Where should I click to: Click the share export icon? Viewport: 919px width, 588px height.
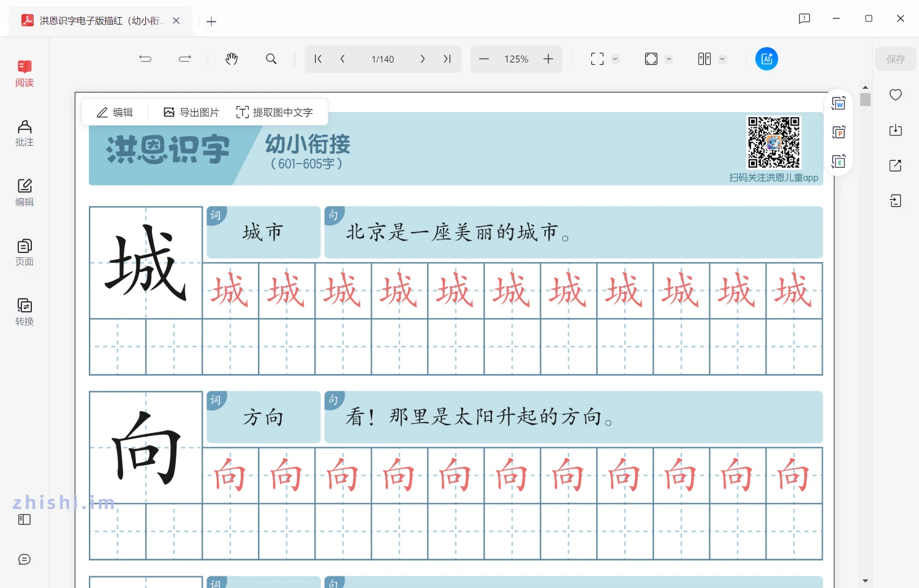pyautogui.click(x=896, y=165)
